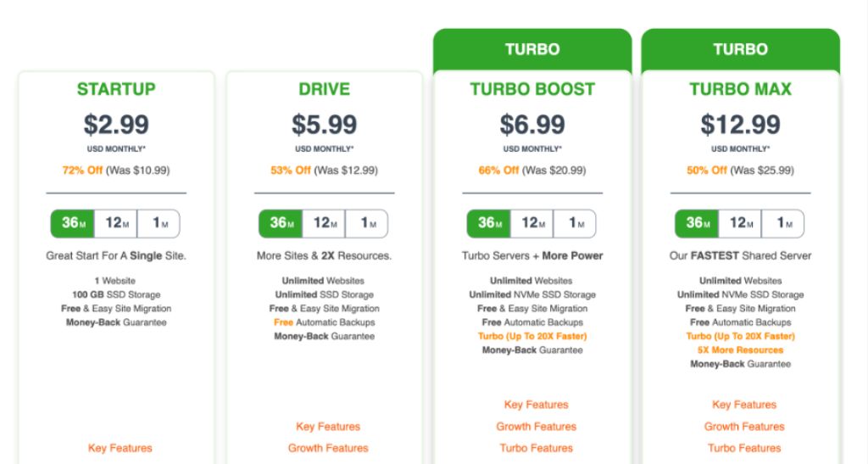Open Growth Features for Drive plan
The height and width of the screenshot is (464, 868).
coord(328,448)
